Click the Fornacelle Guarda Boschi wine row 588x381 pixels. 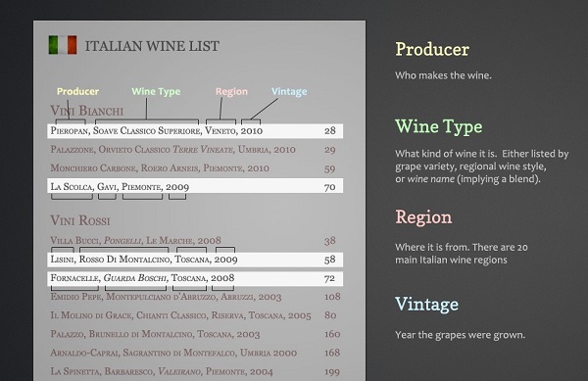[x=195, y=278]
